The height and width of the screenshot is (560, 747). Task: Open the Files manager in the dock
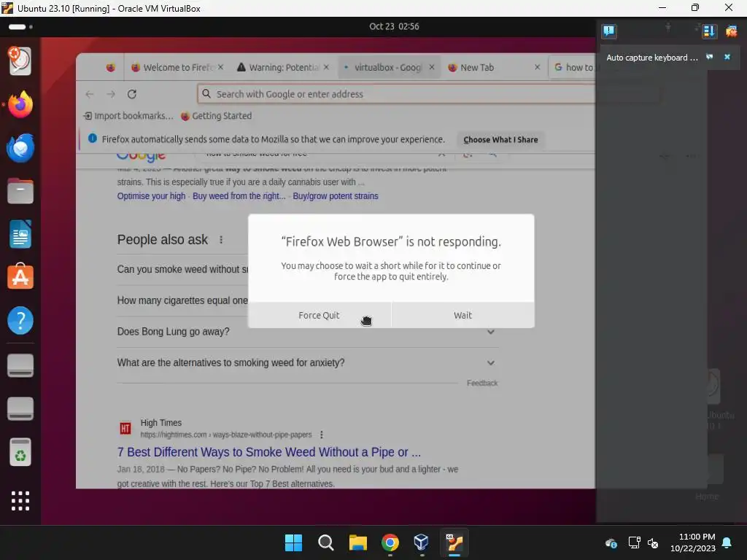[x=20, y=192]
